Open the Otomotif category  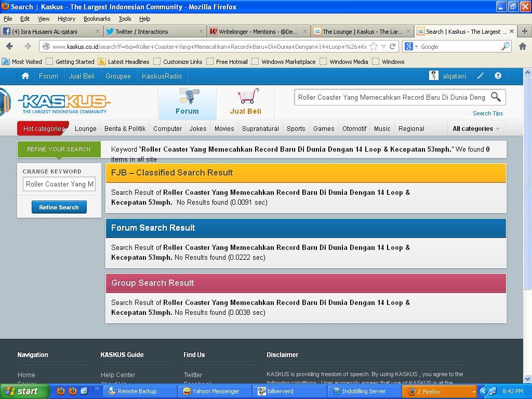tap(354, 129)
